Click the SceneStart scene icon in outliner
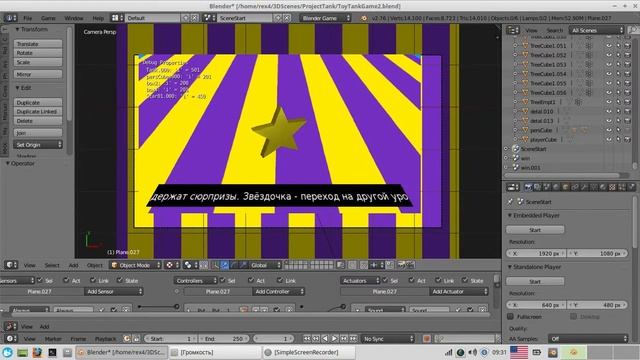640x360 pixels. (516, 149)
